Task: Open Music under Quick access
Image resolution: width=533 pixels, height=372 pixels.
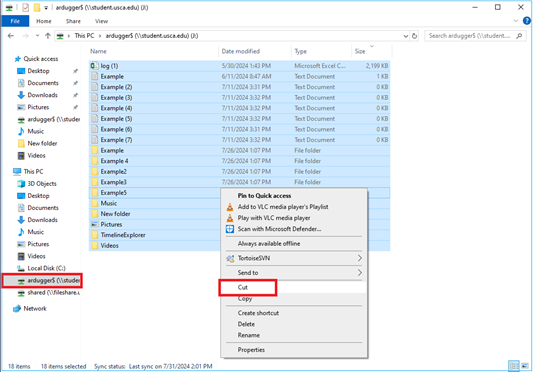Action: 35,131
